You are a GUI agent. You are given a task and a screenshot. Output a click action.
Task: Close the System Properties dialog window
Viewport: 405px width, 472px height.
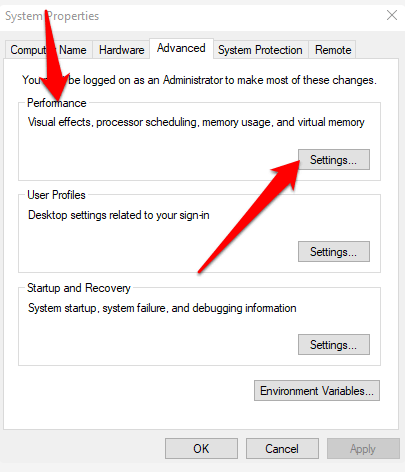pyautogui.click(x=392, y=15)
